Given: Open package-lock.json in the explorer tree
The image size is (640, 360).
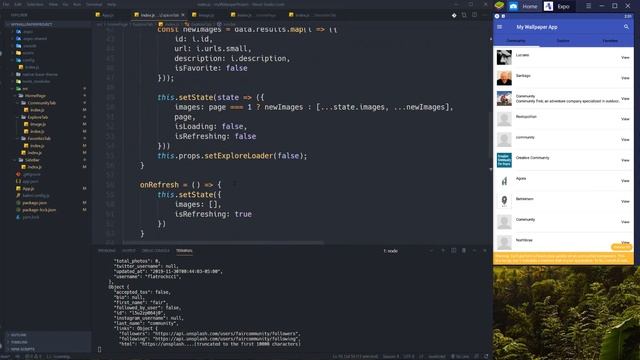Looking at the screenshot, I should [39, 210].
